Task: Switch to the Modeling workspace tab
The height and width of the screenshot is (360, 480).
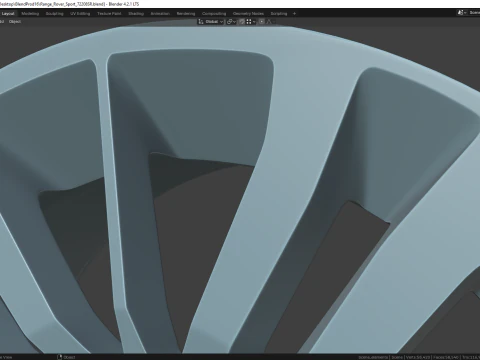Action: click(30, 14)
